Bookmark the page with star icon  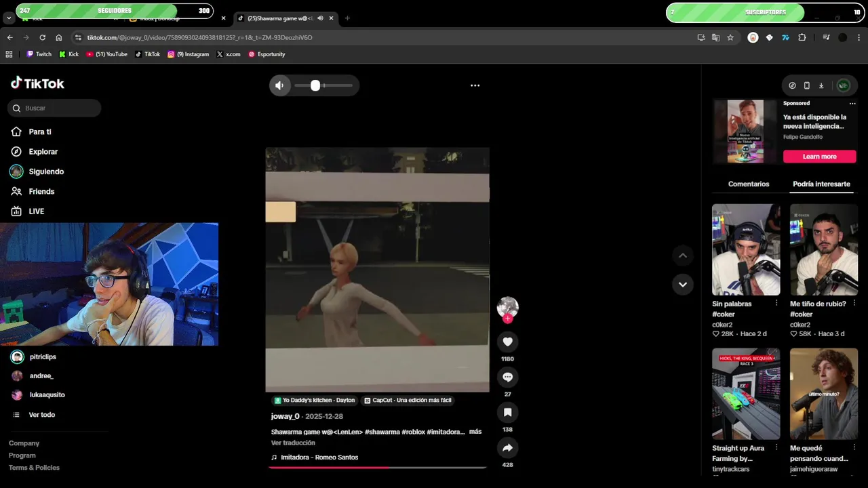(730, 37)
